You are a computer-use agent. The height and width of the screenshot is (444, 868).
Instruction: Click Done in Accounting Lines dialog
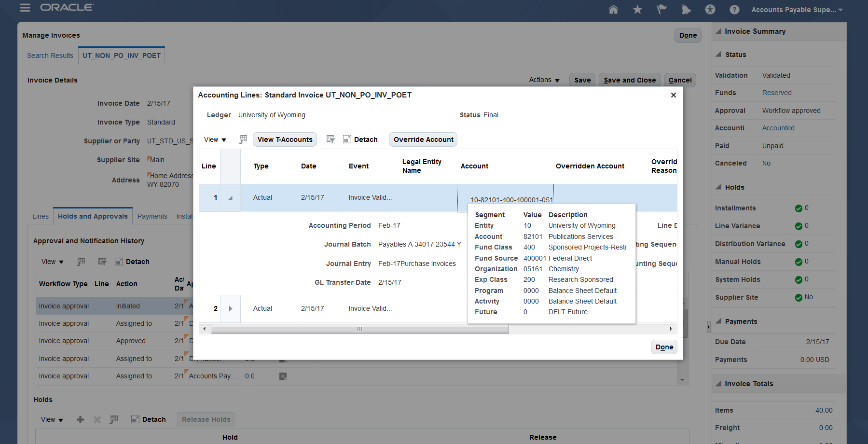point(664,347)
